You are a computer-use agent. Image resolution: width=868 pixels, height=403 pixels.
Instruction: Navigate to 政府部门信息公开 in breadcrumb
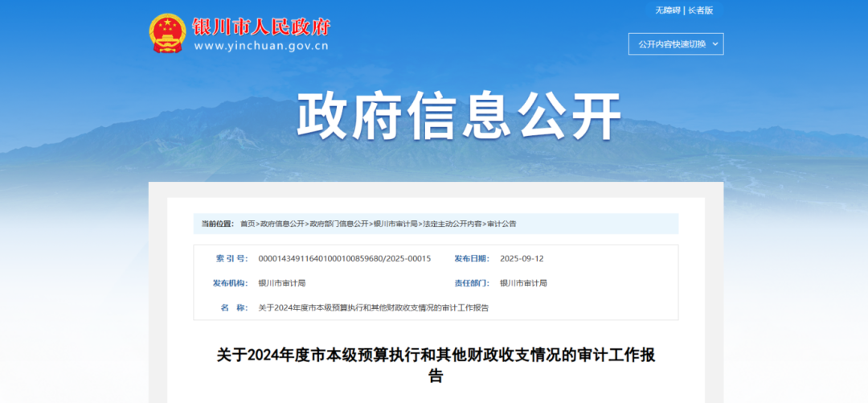pyautogui.click(x=338, y=224)
